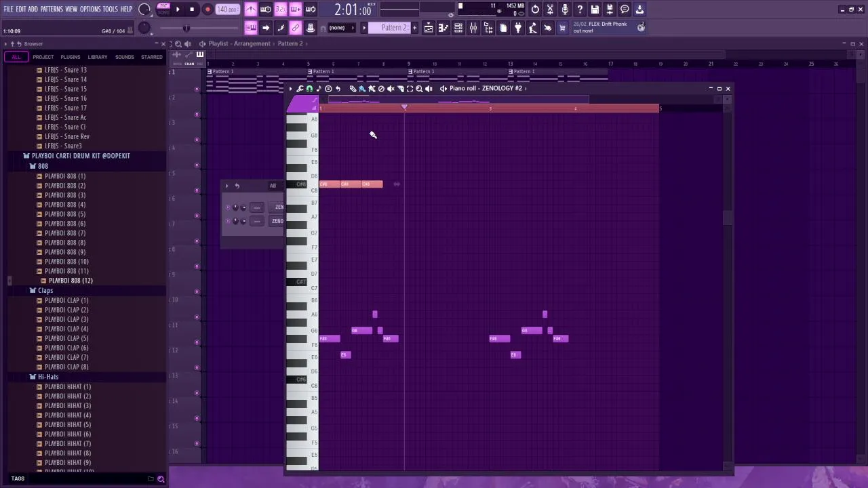Open the Playlist view
The height and width of the screenshot is (488, 868).
pos(429,28)
